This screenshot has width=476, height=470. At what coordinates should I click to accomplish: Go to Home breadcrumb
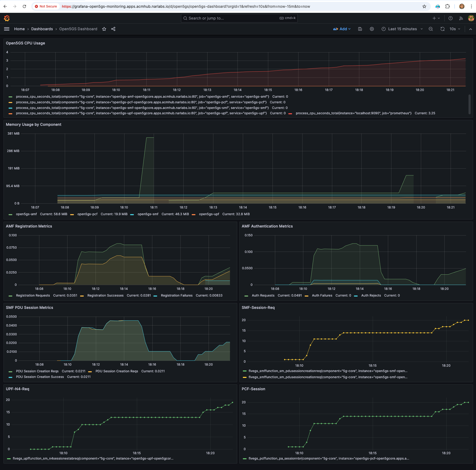point(19,29)
